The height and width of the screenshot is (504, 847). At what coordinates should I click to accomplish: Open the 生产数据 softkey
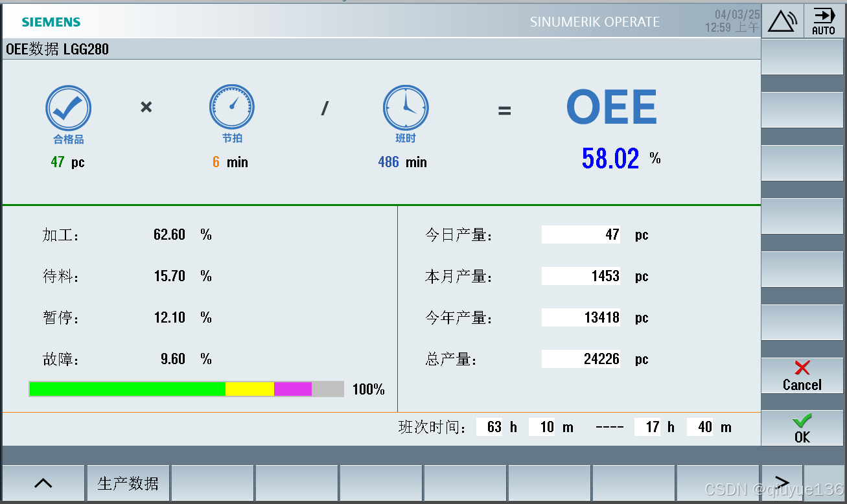click(x=128, y=483)
